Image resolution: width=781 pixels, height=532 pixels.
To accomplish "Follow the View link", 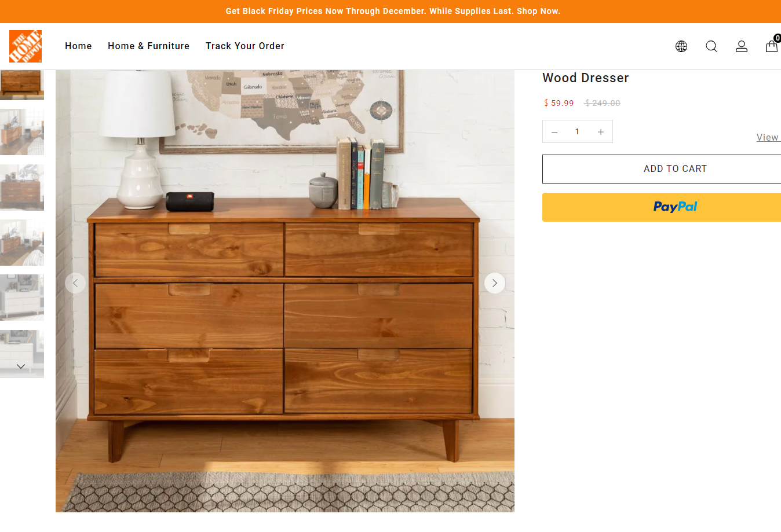I will [x=768, y=137].
